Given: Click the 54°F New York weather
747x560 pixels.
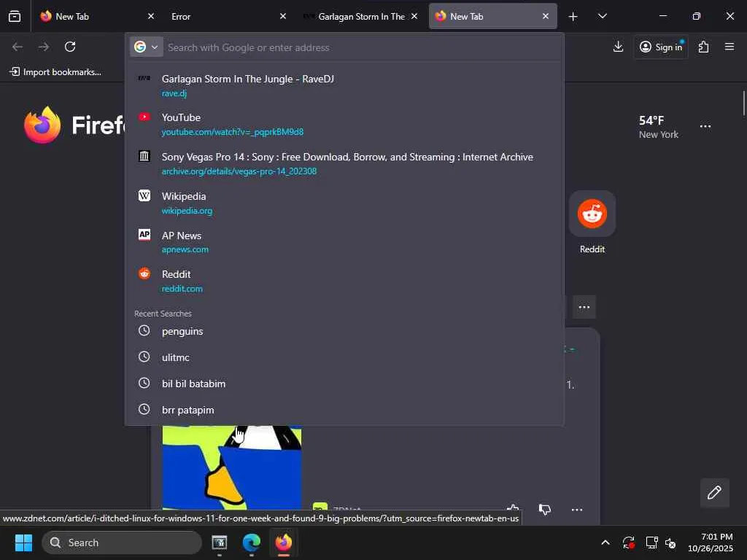Looking at the screenshot, I should point(659,127).
